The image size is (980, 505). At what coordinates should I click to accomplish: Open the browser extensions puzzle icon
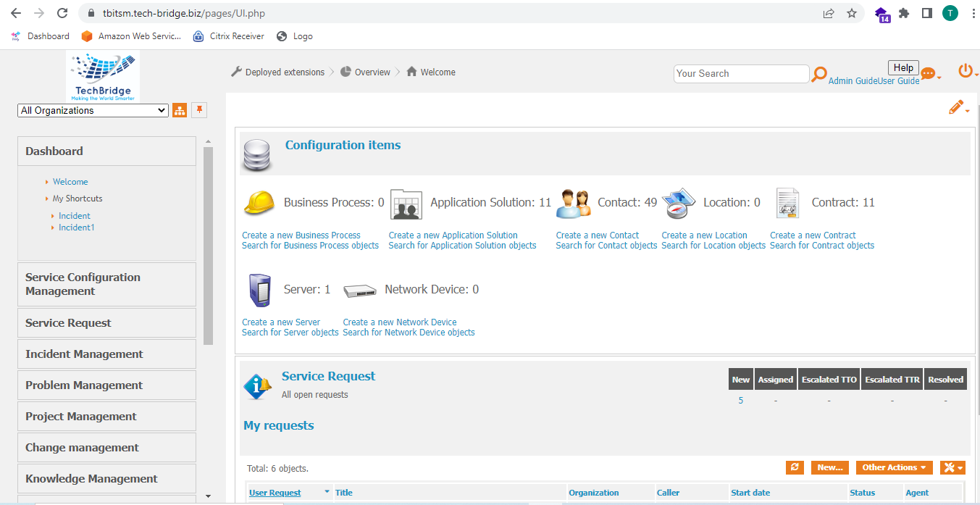pyautogui.click(x=904, y=13)
